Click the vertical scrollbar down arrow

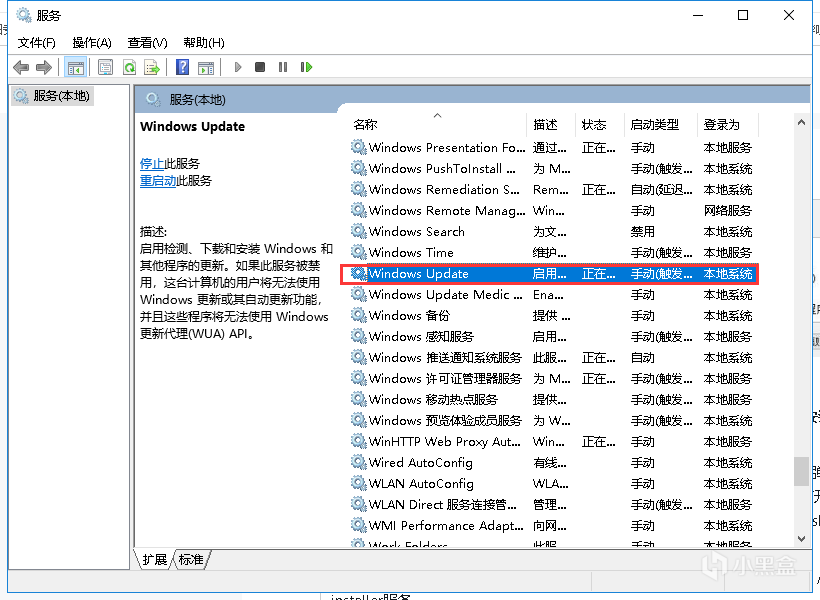801,538
